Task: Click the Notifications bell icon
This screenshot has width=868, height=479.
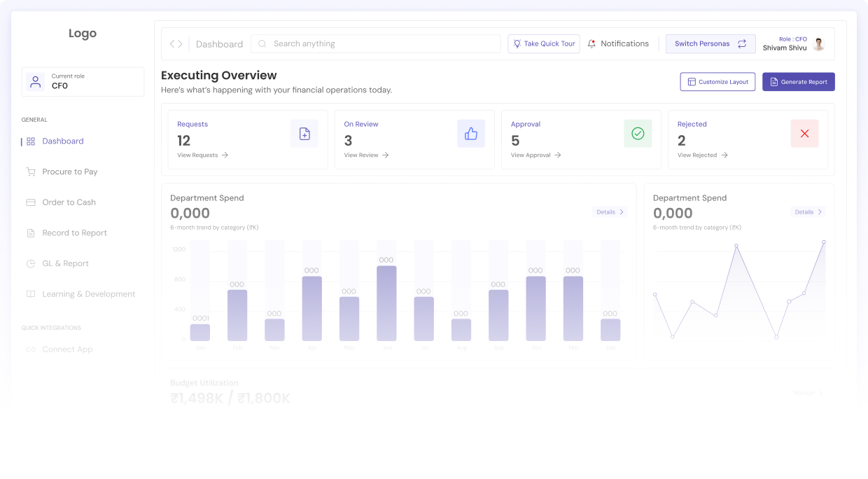Action: [591, 43]
